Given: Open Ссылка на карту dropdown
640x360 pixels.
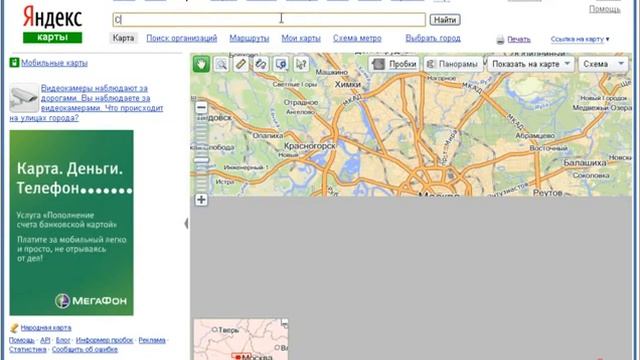Looking at the screenshot, I should click(x=580, y=39).
